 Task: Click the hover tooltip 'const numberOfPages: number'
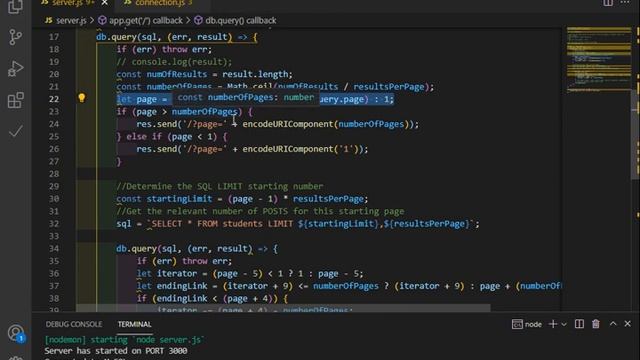pos(246,98)
